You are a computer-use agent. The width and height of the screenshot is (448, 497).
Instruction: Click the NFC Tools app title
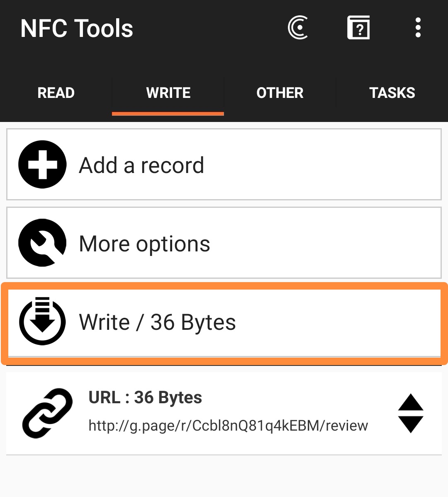tap(77, 28)
